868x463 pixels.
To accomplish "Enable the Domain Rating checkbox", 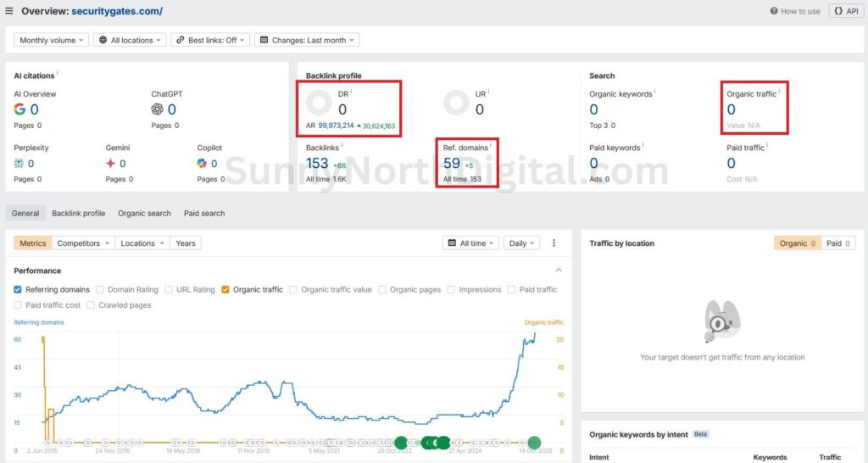I will click(x=101, y=290).
